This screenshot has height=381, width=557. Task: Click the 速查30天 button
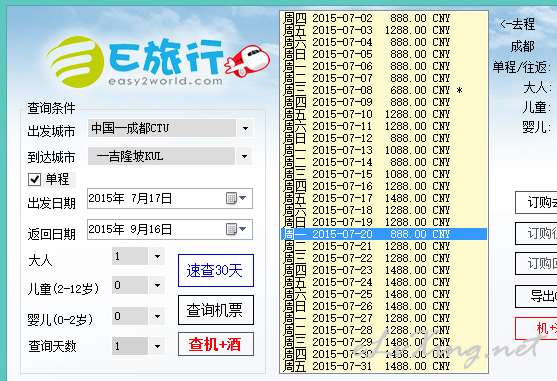(x=216, y=271)
